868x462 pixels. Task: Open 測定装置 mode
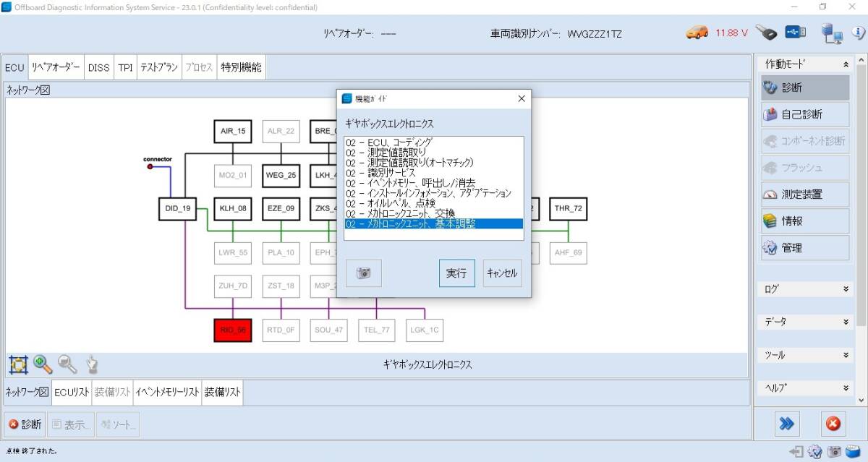(805, 194)
